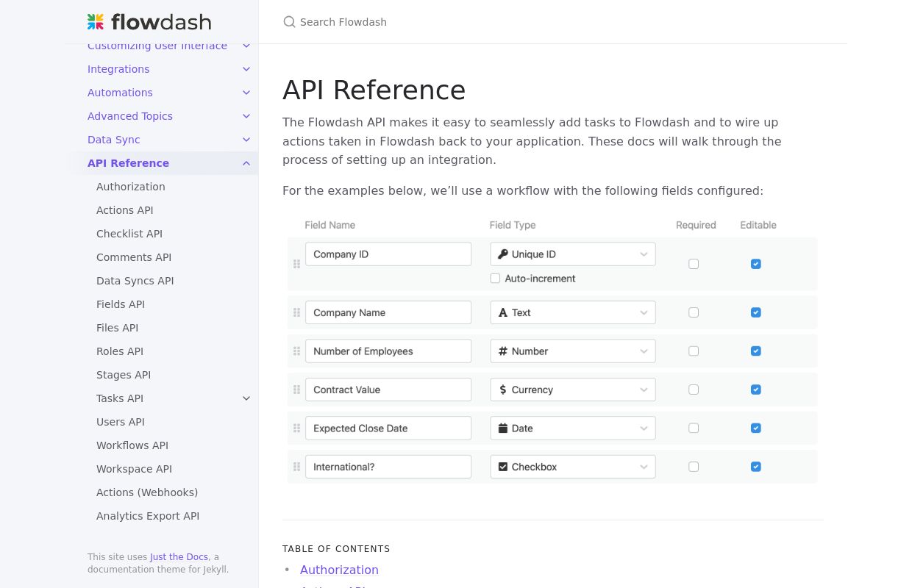Toggle Required checkbox for Company Name
Image resolution: width=912 pixels, height=588 pixels.
point(694,312)
